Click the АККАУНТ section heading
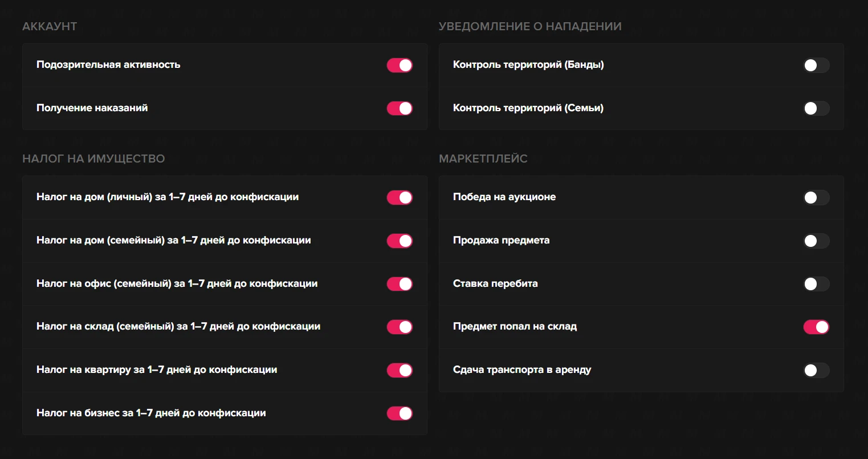Screen dimensions: 868x459 pyautogui.click(x=50, y=26)
